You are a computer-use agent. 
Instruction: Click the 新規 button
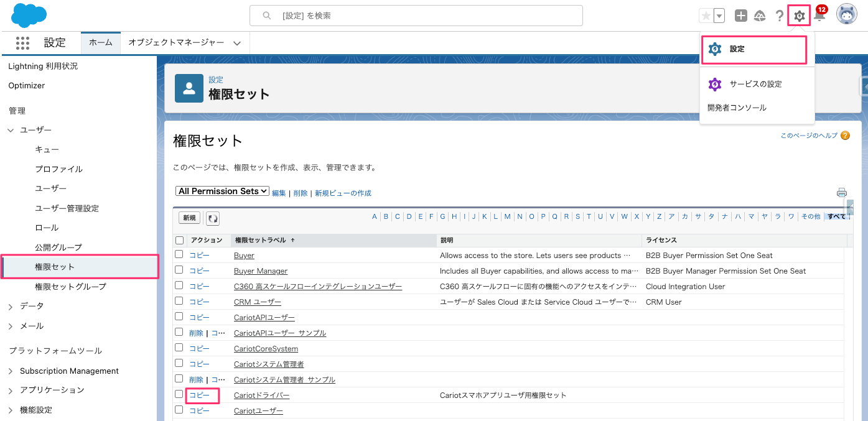pos(190,218)
